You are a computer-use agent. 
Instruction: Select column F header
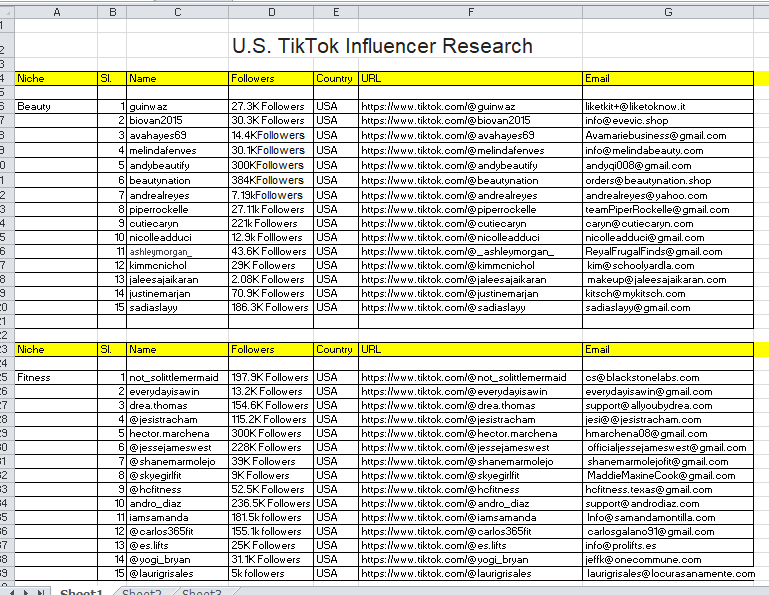point(470,12)
